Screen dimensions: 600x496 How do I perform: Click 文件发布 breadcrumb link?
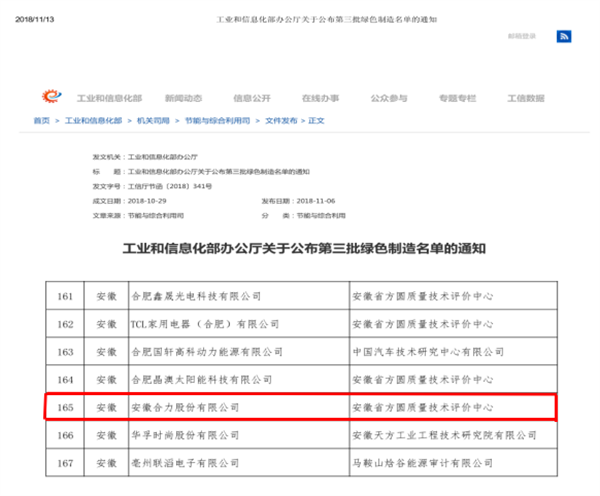(281, 121)
